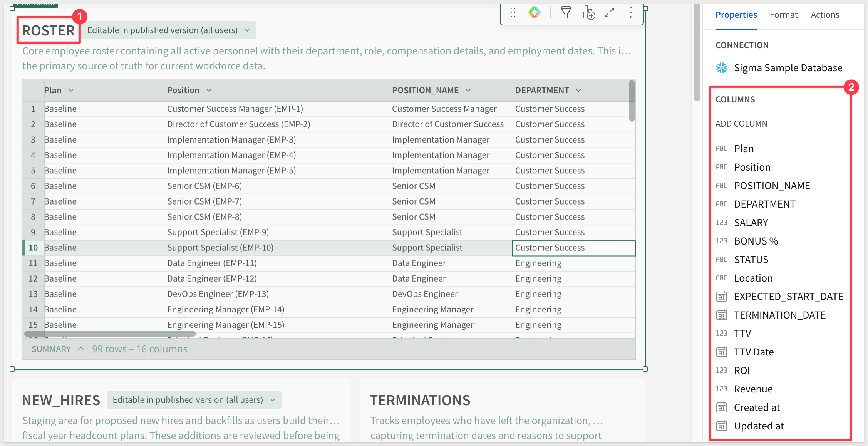This screenshot has width=868, height=446.
Task: Click the calendar icon beside TERMINATION_DATE
Action: [x=721, y=315]
